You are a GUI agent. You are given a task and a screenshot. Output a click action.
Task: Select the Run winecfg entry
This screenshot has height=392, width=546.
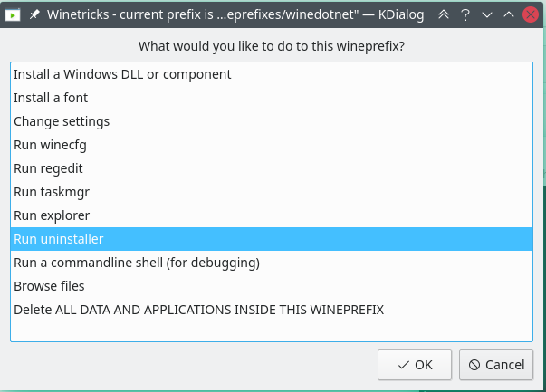click(x=50, y=145)
